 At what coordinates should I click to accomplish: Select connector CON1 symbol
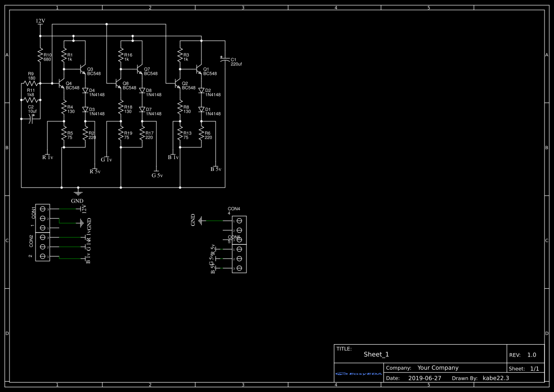coord(42,218)
